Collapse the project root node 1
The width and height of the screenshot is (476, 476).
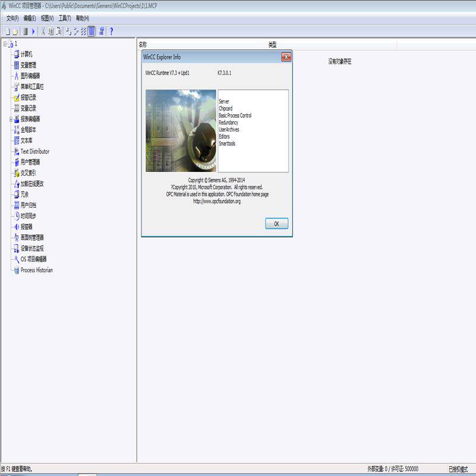tap(5, 44)
